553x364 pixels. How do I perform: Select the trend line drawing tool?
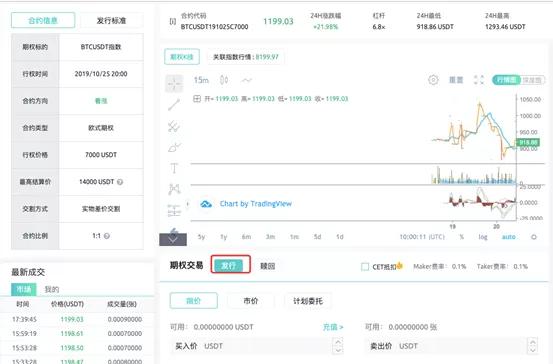(174, 105)
